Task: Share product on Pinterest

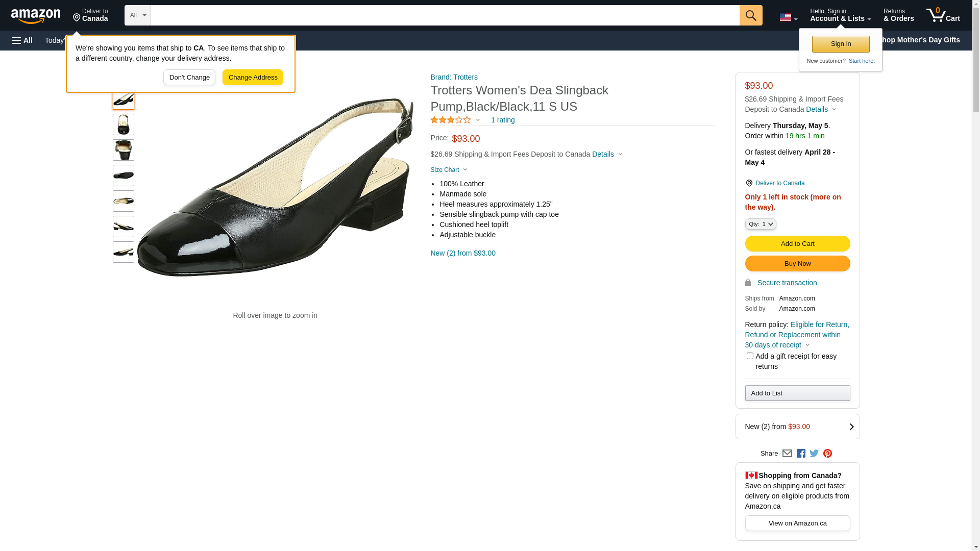Action: click(827, 454)
